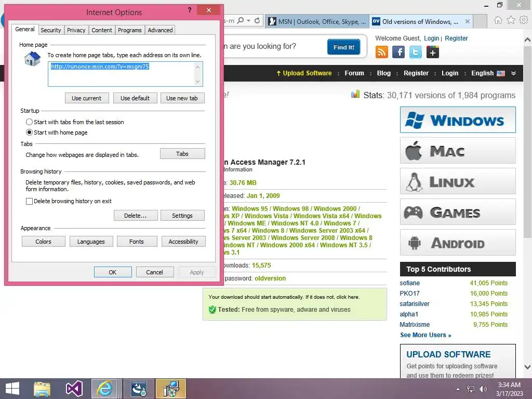Open contributor sofiane profile link
Viewport: 532px width, 399px height.
pos(409,283)
